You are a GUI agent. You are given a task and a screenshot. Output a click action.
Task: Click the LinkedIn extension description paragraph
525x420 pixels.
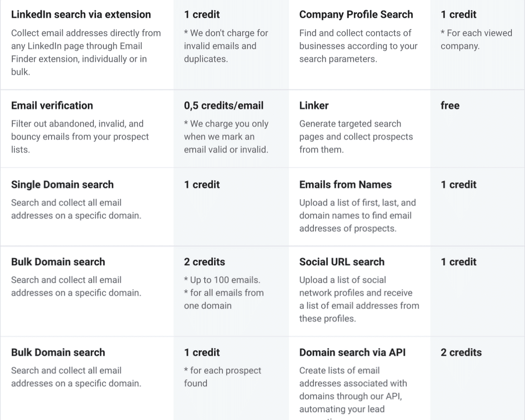(x=86, y=52)
